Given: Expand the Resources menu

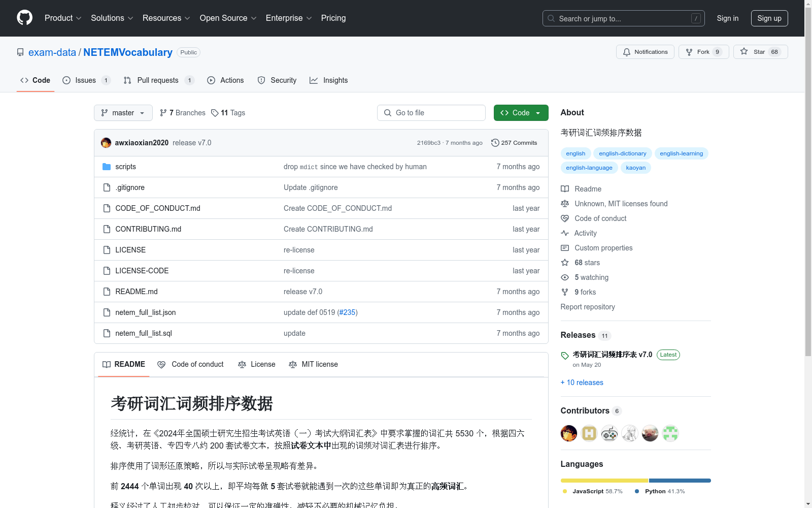Looking at the screenshot, I should click(x=166, y=18).
